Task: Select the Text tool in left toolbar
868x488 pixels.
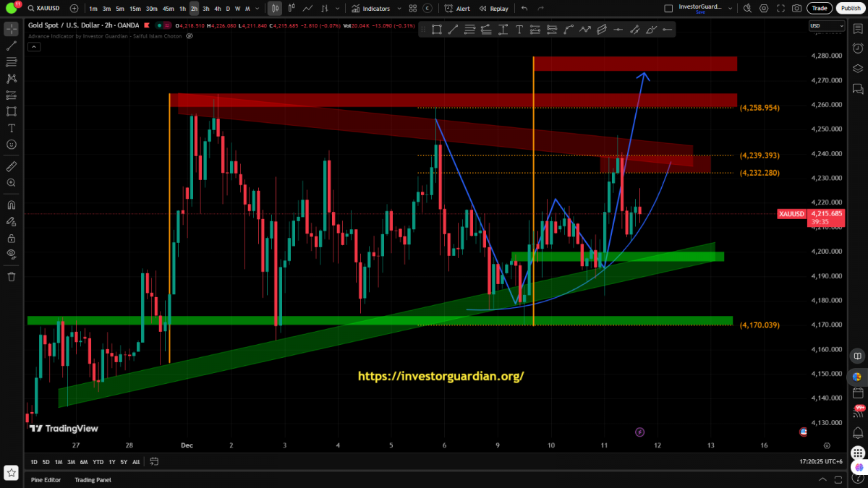Action: [11, 128]
